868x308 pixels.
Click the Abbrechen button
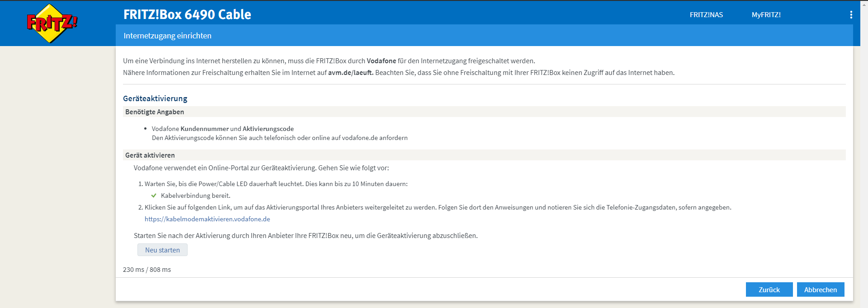point(821,289)
